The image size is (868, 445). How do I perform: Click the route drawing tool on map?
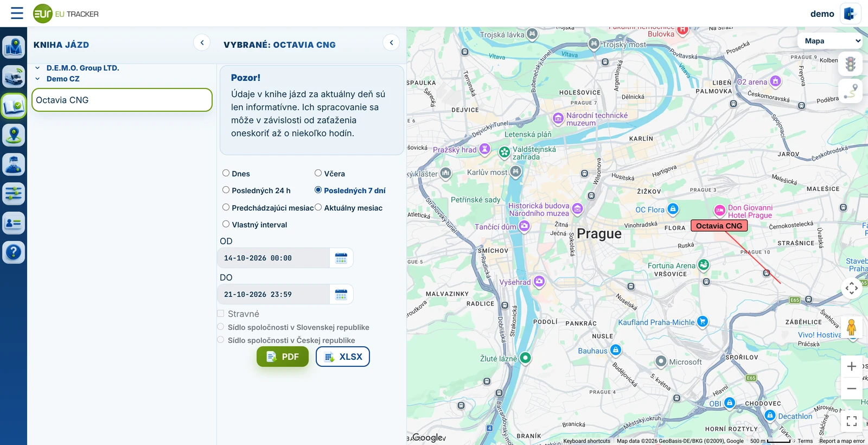[851, 91]
